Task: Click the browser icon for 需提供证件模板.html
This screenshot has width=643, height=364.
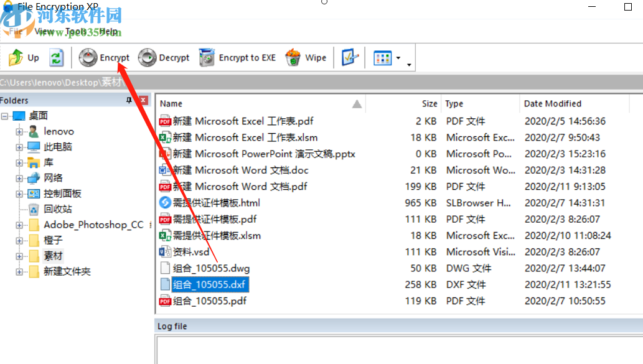Action: [x=165, y=202]
